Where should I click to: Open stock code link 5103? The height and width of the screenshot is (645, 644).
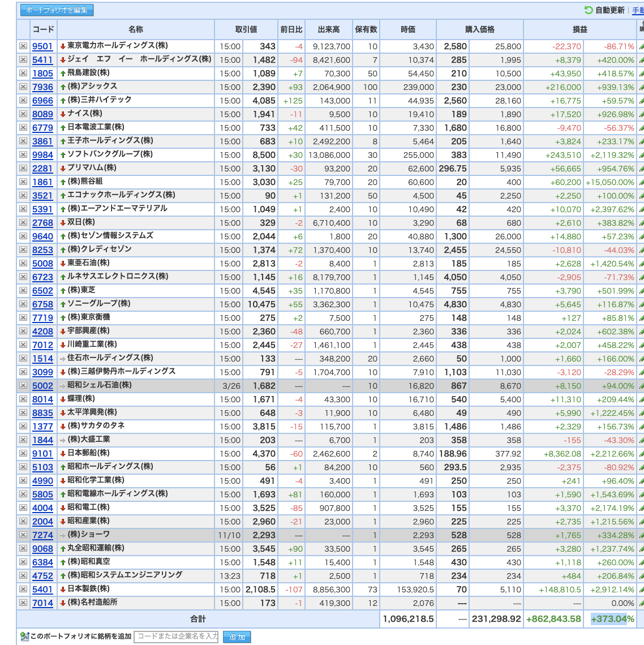[x=42, y=467]
